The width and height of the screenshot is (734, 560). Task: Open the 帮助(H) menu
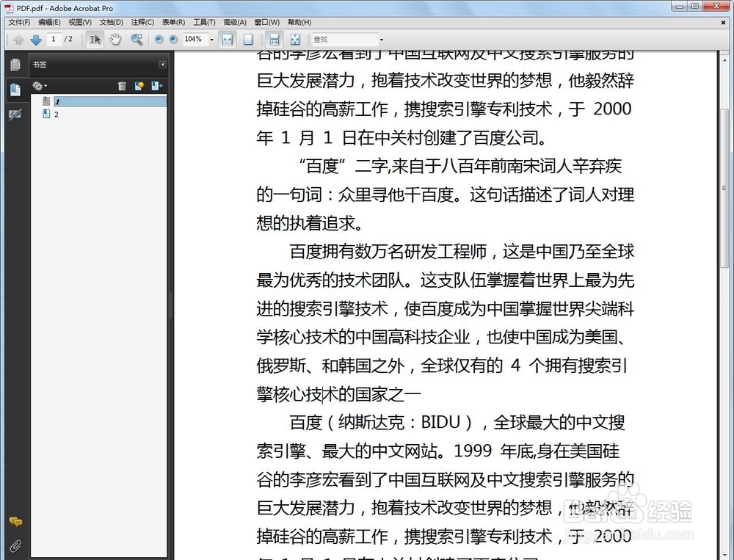tap(299, 23)
